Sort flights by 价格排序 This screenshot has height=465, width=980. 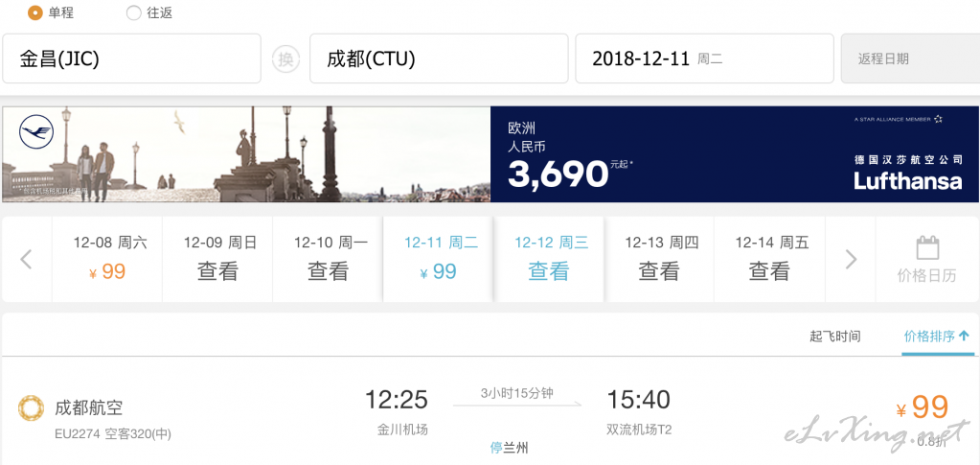(936, 337)
